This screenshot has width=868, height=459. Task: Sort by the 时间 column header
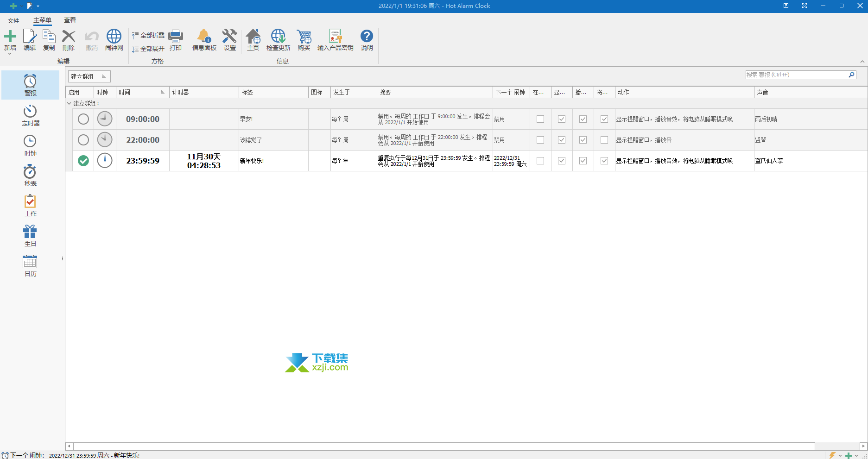(143, 92)
